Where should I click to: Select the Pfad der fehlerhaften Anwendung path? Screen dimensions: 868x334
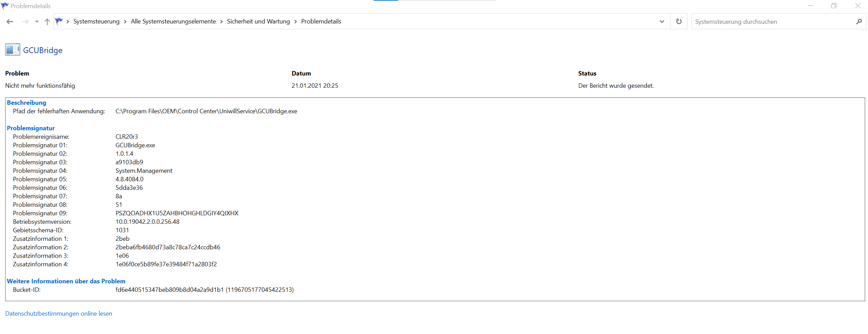pyautogui.click(x=206, y=111)
